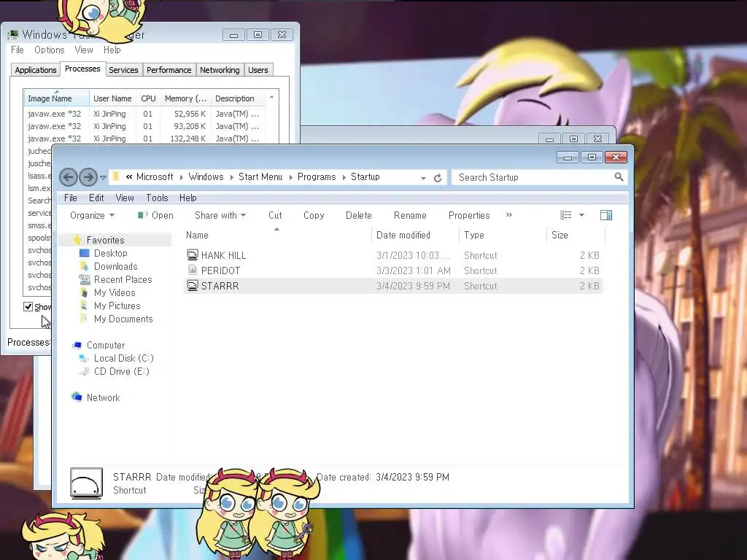Change your view icon in toolbar

(565, 215)
